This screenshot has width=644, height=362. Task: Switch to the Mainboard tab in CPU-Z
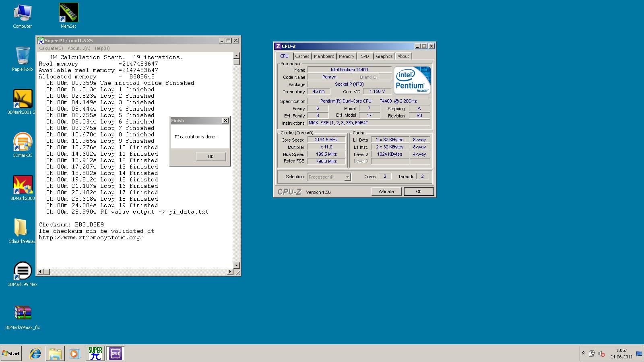(324, 56)
